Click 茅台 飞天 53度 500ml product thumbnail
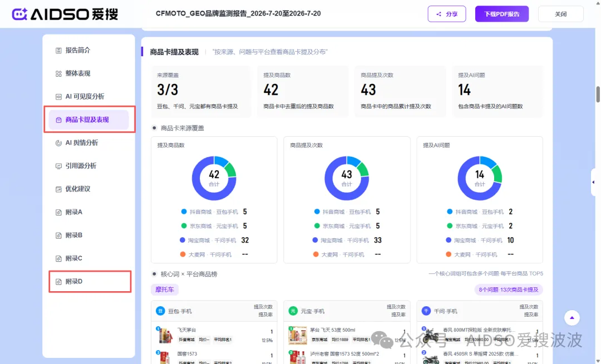This screenshot has width=601, height=364. 297,335
